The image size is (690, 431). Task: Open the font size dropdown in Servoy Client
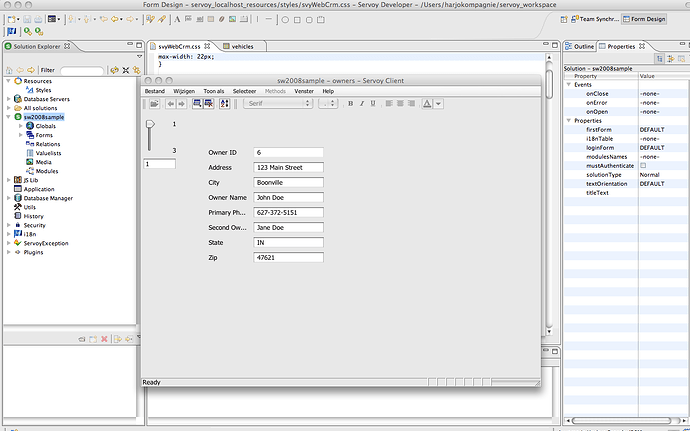coord(328,103)
